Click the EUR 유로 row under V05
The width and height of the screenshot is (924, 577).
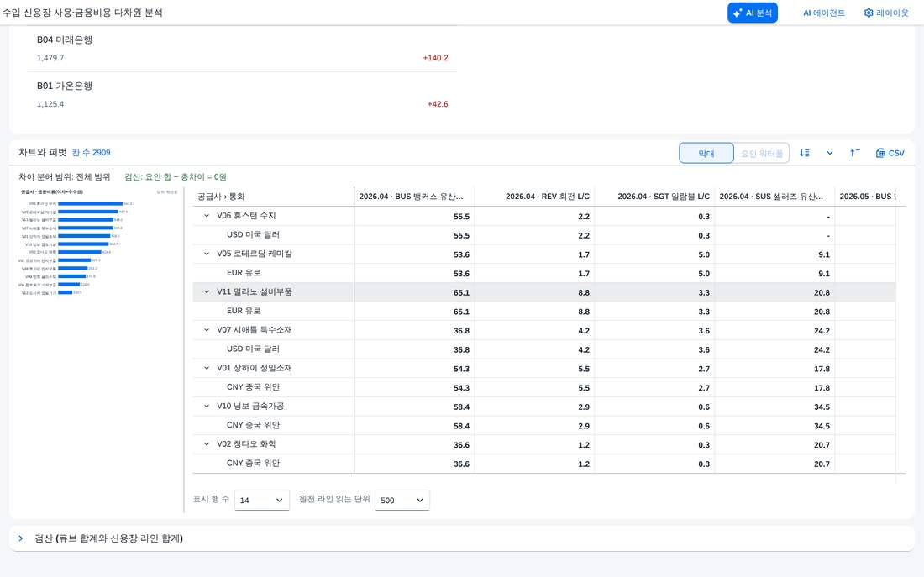tap(544, 273)
